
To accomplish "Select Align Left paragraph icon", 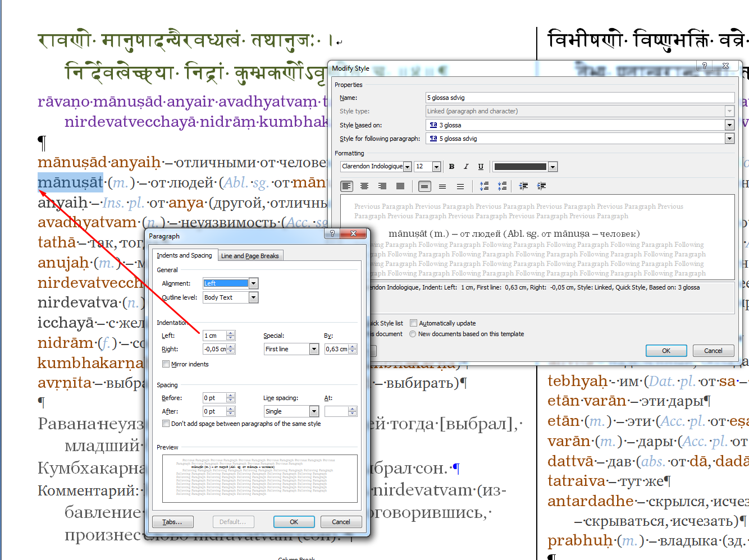I will coord(346,186).
